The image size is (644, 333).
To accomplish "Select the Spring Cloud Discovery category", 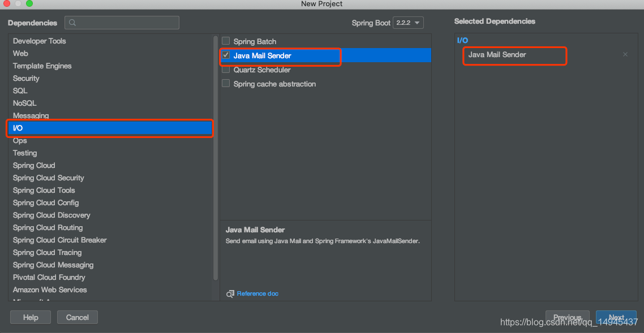I will [x=110, y=215].
